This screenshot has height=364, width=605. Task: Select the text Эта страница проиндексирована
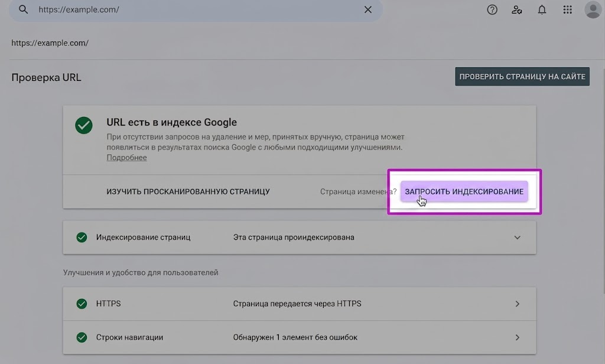pyautogui.click(x=294, y=238)
